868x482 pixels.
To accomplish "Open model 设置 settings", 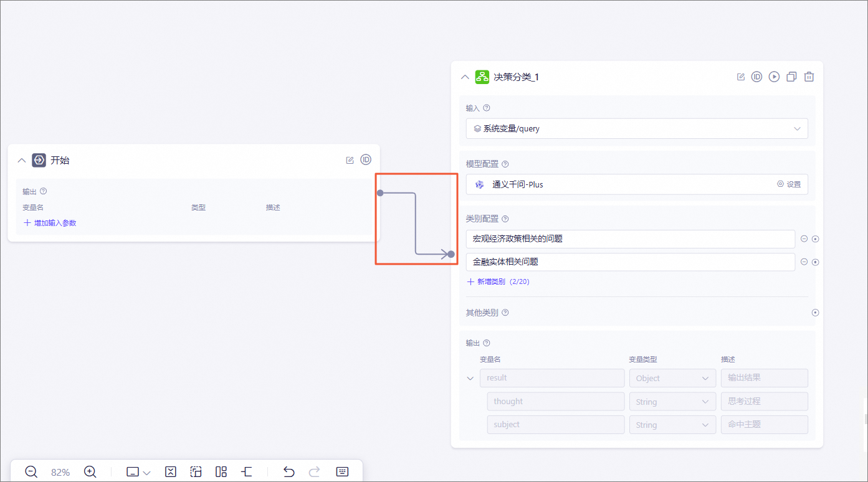I will (789, 184).
